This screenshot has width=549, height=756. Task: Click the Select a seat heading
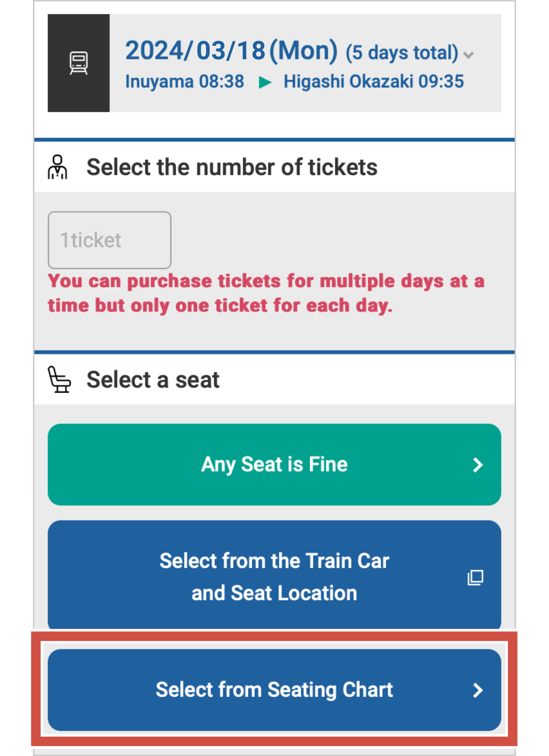coord(153,379)
